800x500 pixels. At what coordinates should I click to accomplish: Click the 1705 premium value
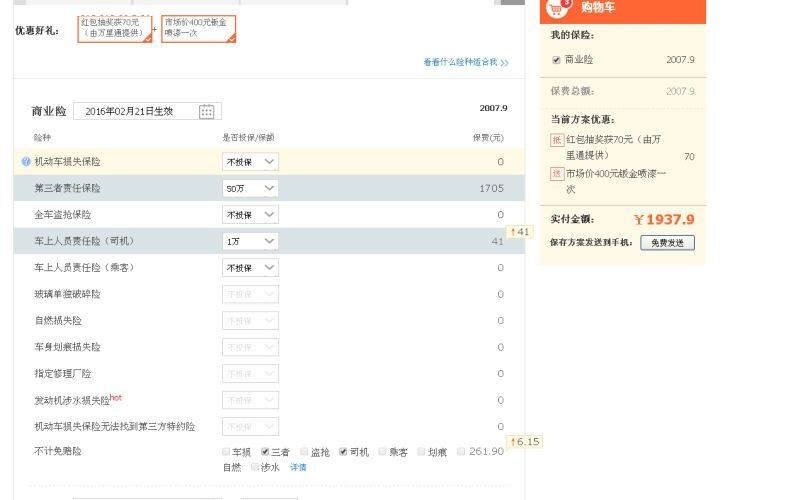(491, 188)
